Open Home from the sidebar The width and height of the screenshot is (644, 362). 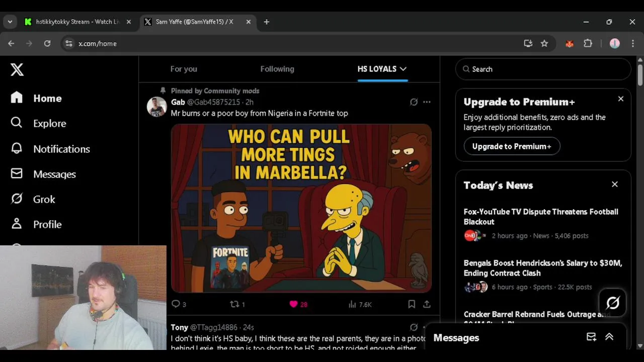click(x=36, y=98)
